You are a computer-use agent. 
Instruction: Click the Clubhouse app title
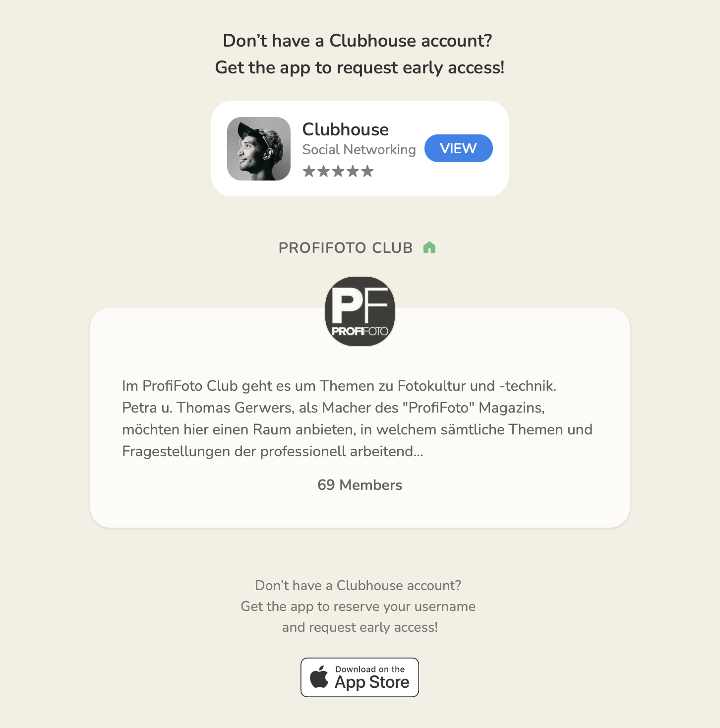click(346, 129)
